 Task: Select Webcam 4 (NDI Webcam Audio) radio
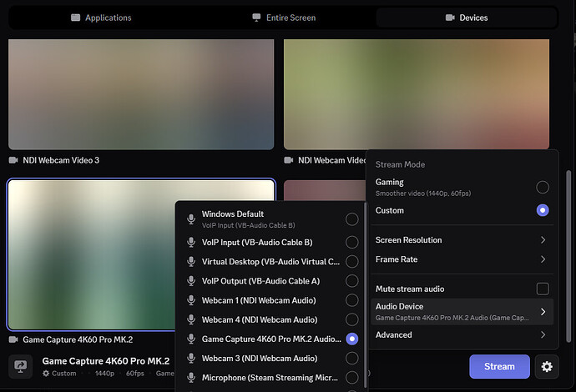351,319
